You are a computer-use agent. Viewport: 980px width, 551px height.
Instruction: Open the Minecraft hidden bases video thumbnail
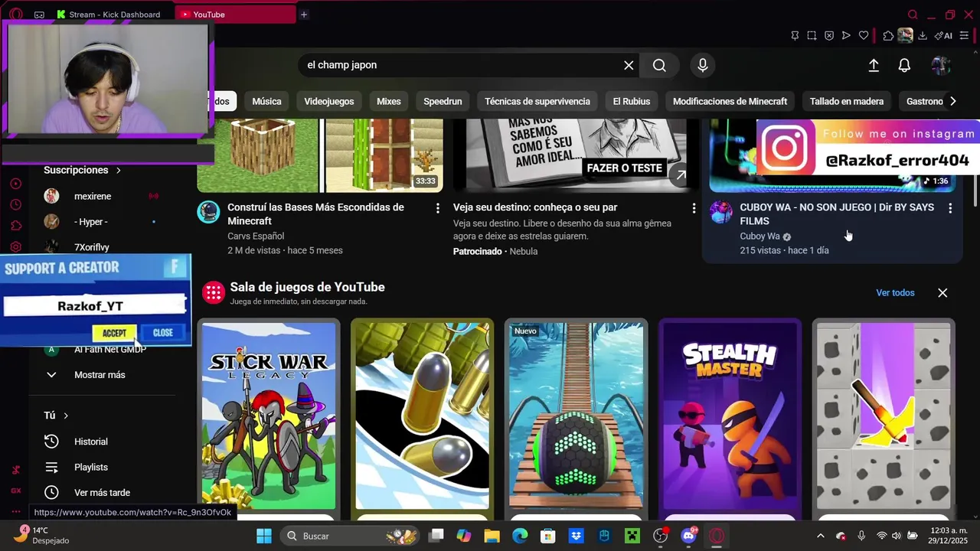coord(320,155)
